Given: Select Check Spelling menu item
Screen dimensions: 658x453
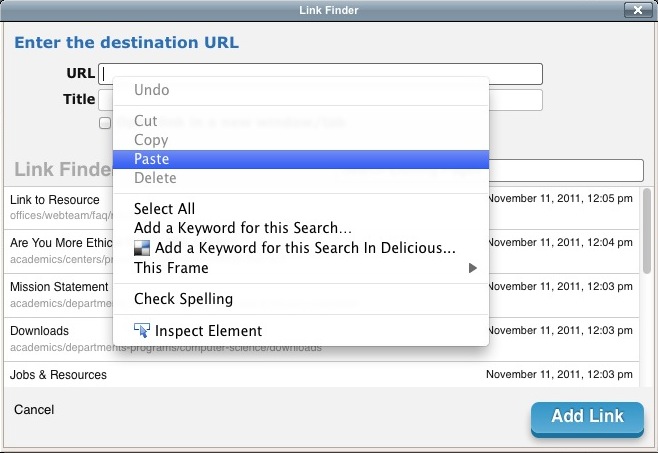Looking at the screenshot, I should click(183, 299).
